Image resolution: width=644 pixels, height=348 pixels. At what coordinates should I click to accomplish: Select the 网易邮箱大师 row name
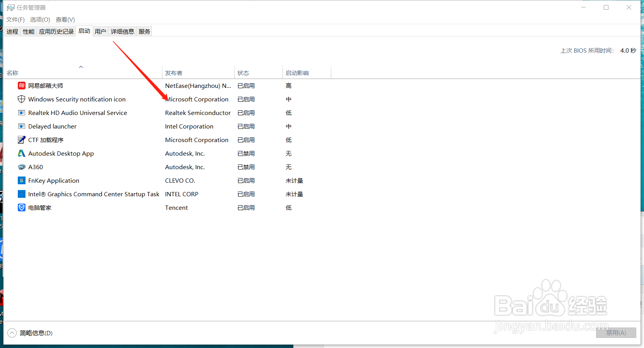tap(46, 86)
